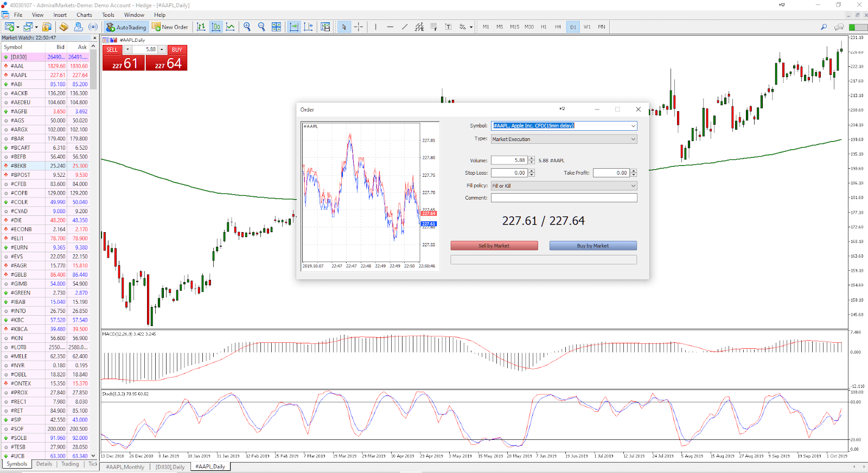Toggle the AutoTrading button

tap(126, 27)
